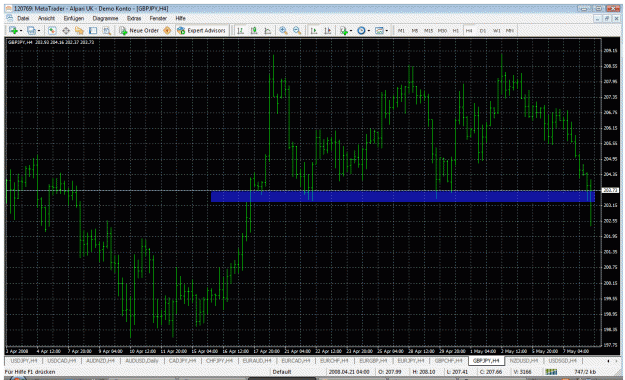Toggle the Data Window crosshair icon

(x=66, y=30)
